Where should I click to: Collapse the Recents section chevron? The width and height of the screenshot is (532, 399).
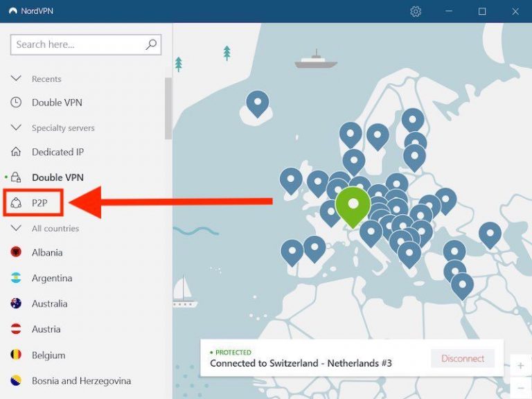pos(16,78)
